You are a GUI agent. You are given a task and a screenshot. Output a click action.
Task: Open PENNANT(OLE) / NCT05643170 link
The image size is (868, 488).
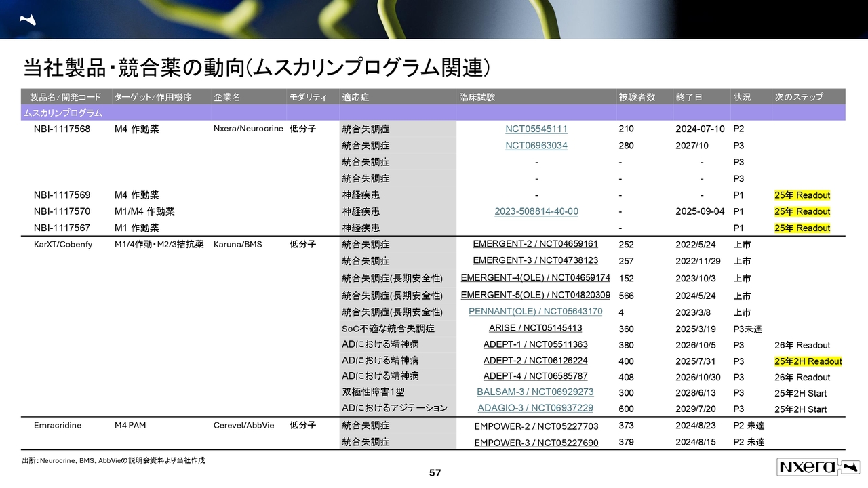click(x=535, y=312)
